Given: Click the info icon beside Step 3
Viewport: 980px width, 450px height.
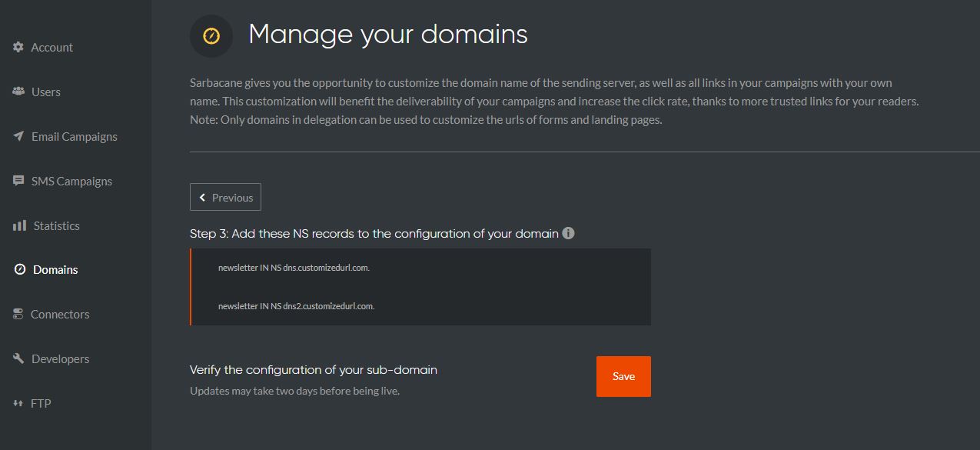Looking at the screenshot, I should 568,233.
